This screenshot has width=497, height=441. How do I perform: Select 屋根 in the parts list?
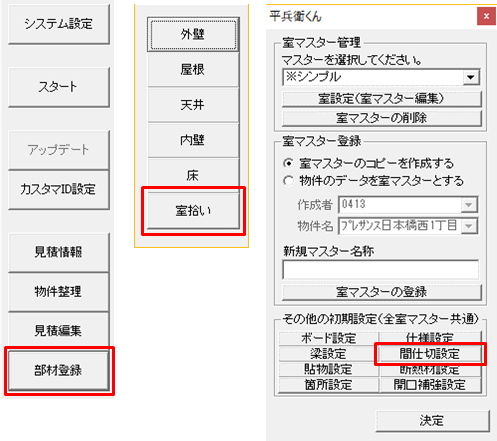pyautogui.click(x=193, y=70)
